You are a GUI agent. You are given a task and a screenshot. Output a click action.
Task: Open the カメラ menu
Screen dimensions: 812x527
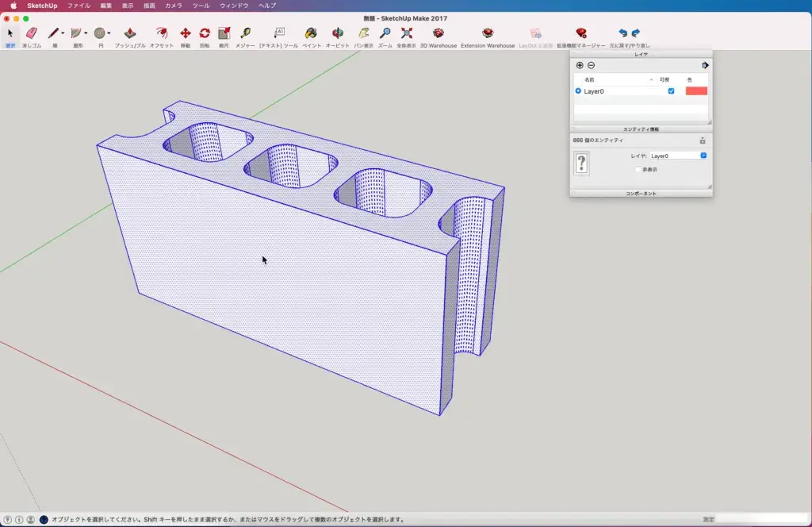tap(174, 6)
